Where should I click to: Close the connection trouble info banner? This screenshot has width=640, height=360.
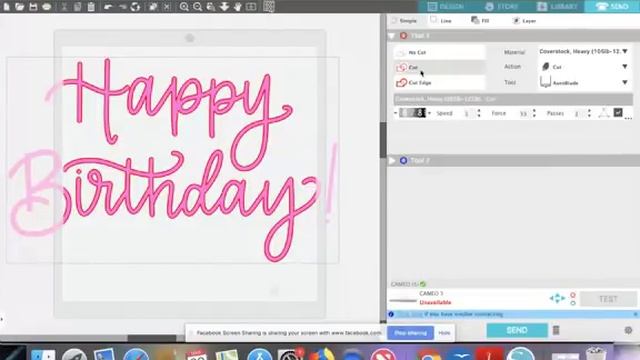click(636, 314)
